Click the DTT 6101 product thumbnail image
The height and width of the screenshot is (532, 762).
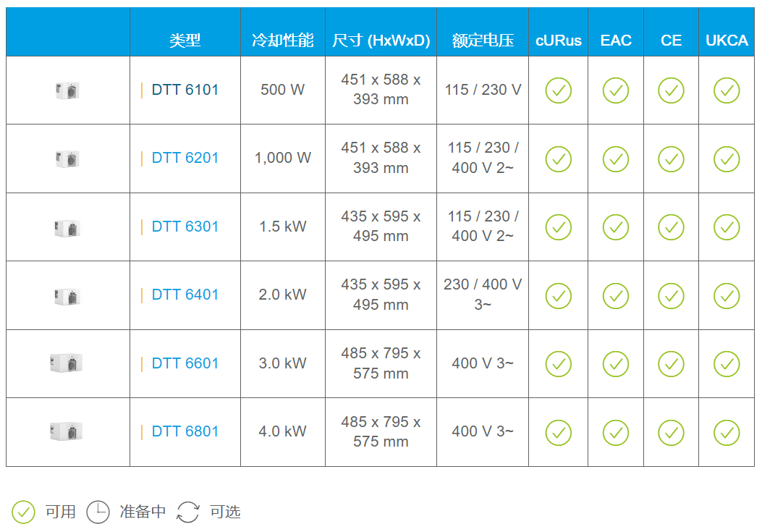coord(67,90)
